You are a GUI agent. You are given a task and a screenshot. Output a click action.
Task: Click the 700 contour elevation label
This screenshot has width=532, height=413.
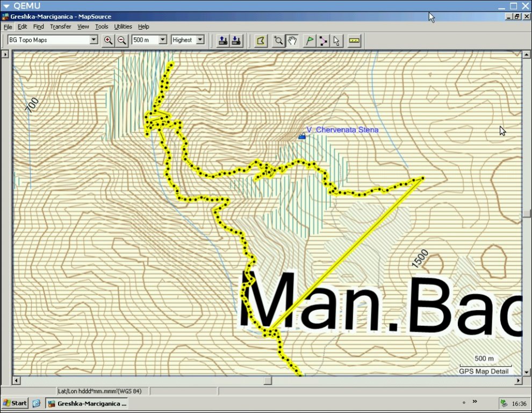click(x=32, y=105)
